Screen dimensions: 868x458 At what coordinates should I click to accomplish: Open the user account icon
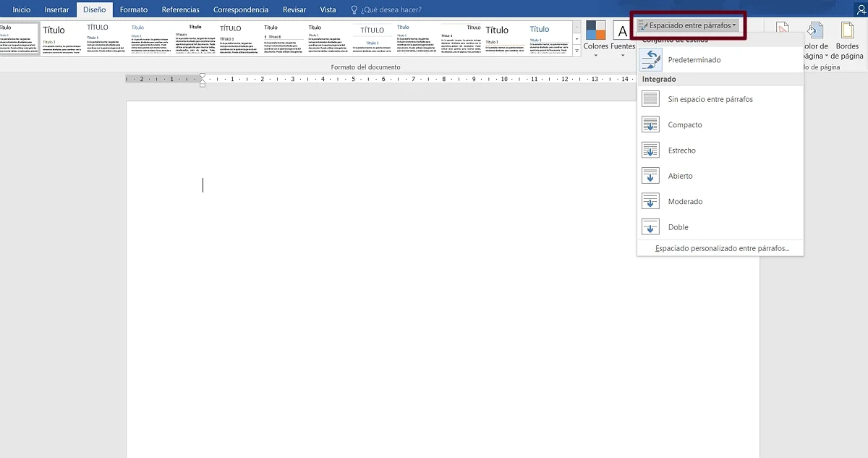click(860, 9)
